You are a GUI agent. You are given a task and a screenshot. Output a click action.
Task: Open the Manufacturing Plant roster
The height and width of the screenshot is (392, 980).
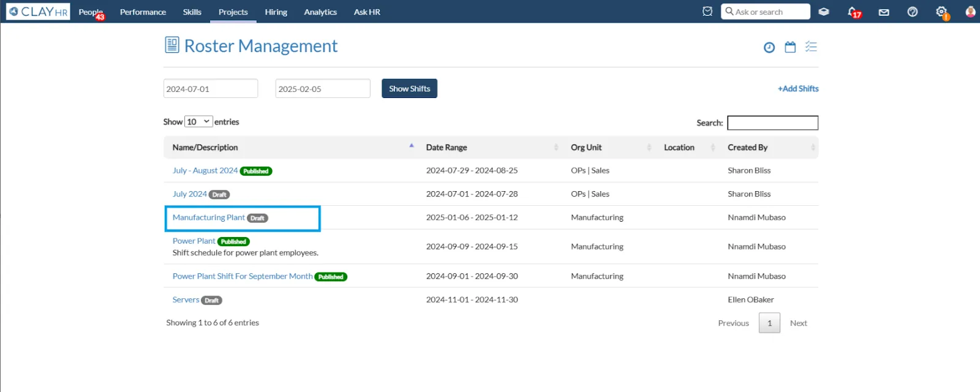[208, 217]
